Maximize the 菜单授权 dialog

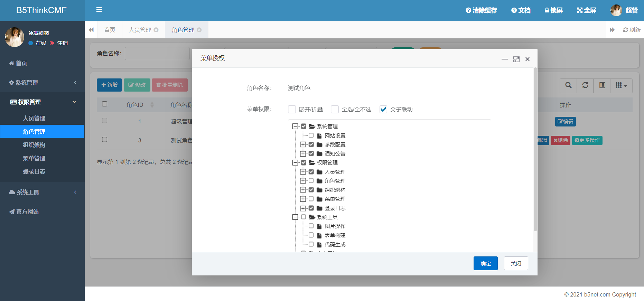516,59
